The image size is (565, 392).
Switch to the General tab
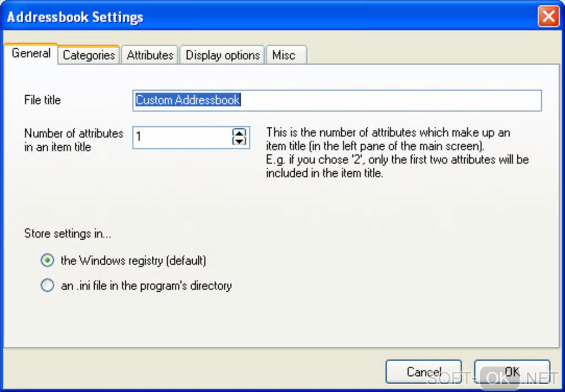click(31, 54)
